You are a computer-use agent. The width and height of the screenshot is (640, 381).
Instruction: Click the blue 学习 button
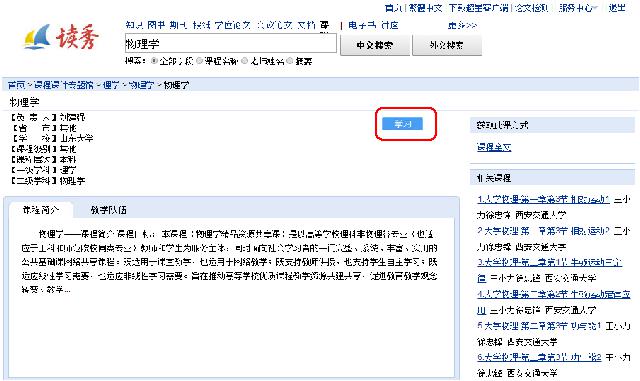[x=402, y=124]
